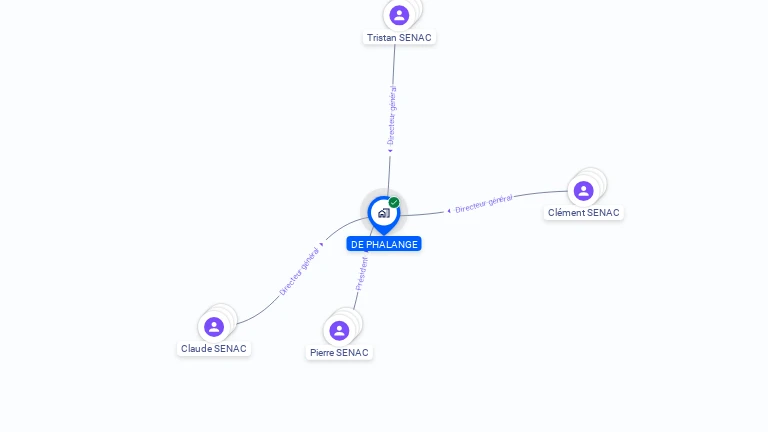Viewport: 768px width, 432px height.
Task: Click Tristan SENAC's person icon
Action: (399, 15)
